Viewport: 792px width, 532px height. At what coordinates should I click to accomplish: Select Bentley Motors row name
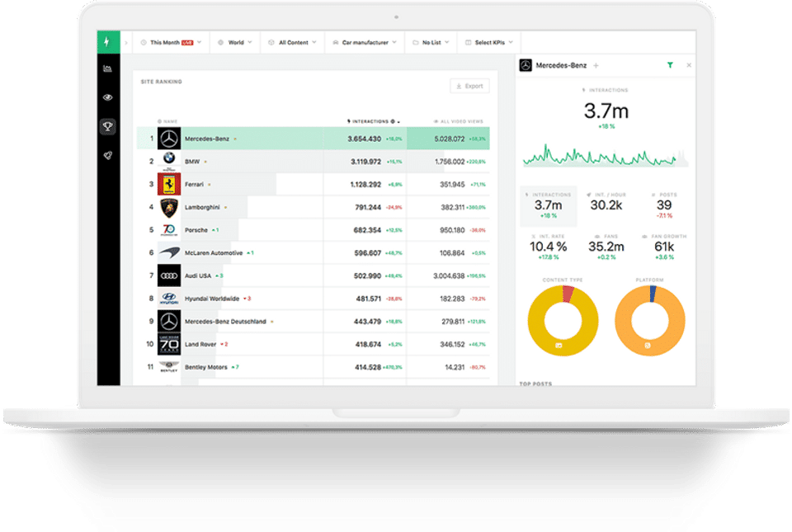(x=205, y=367)
